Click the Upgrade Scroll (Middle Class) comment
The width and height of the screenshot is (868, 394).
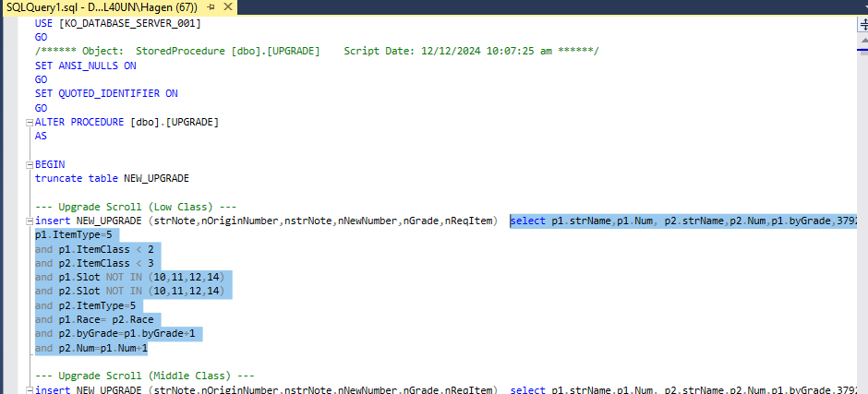144,376
